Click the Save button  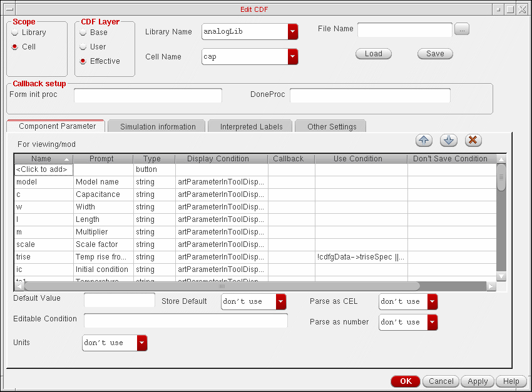click(435, 54)
